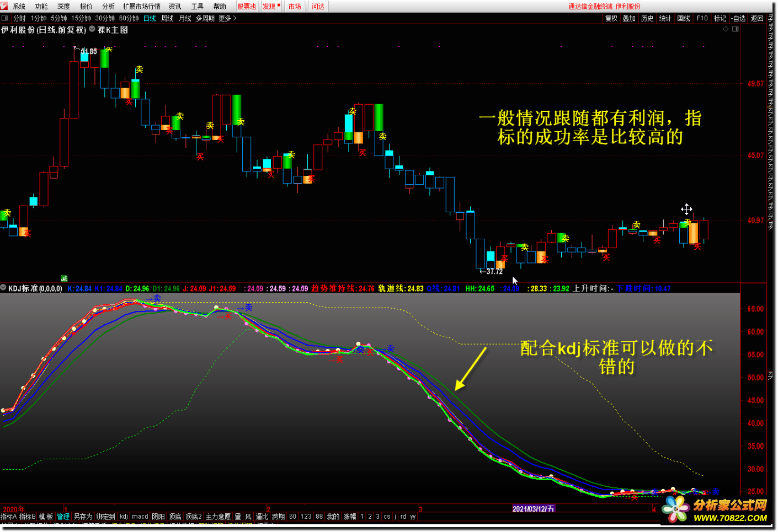Screen dimensions: 778x532
Task: Click the 问达 button
Action: (x=318, y=7)
